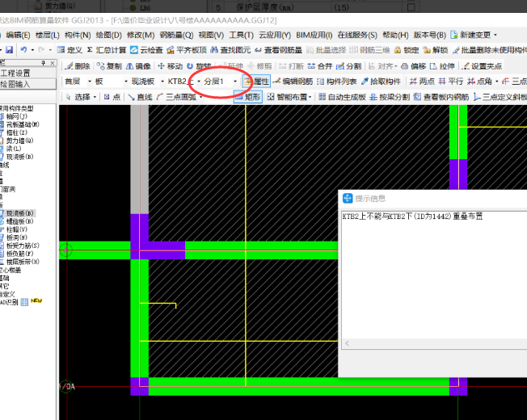Screen dimensions: 527x420
Task: Expand 智能布置 smart layout dropdown
Action: [310, 97]
